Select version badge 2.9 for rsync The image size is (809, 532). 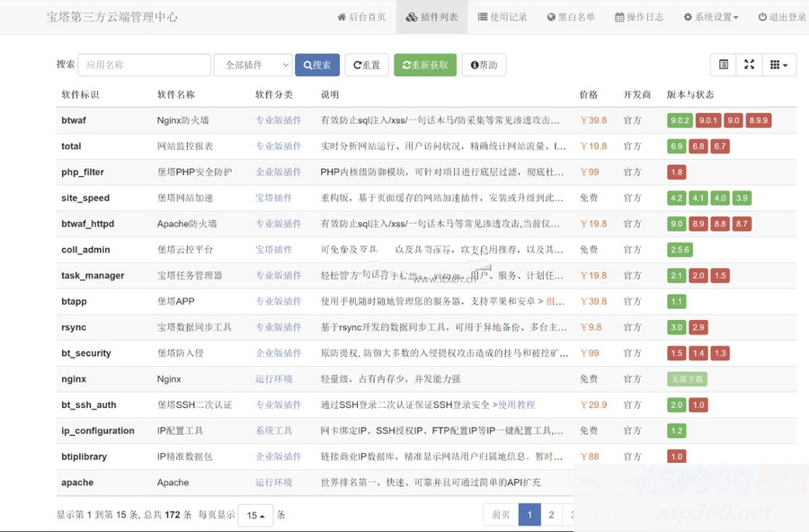click(x=698, y=326)
